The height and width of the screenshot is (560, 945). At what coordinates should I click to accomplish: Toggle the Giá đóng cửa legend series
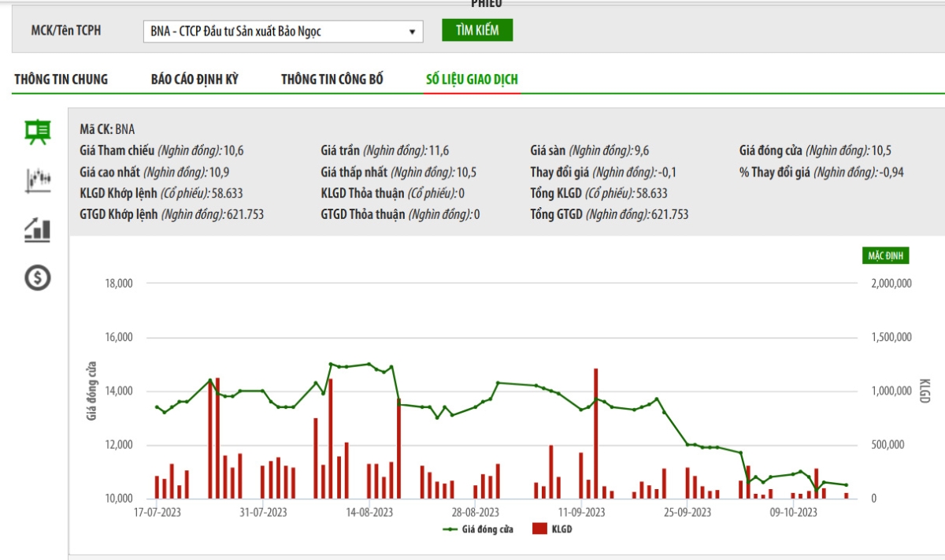click(487, 529)
